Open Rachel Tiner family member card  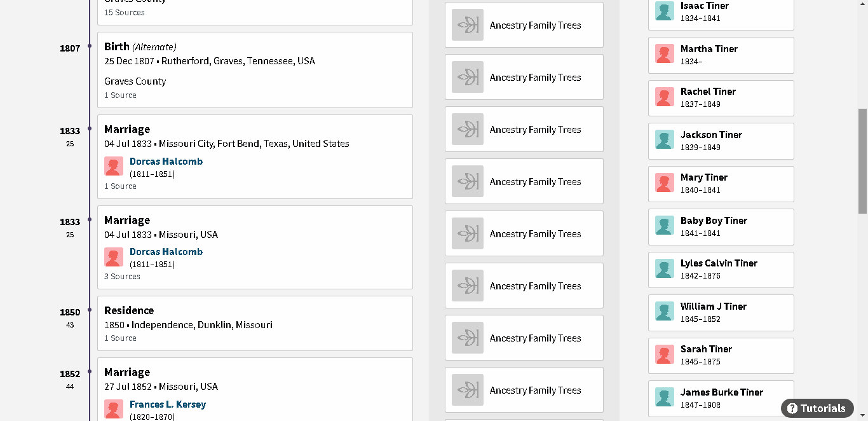click(x=721, y=98)
